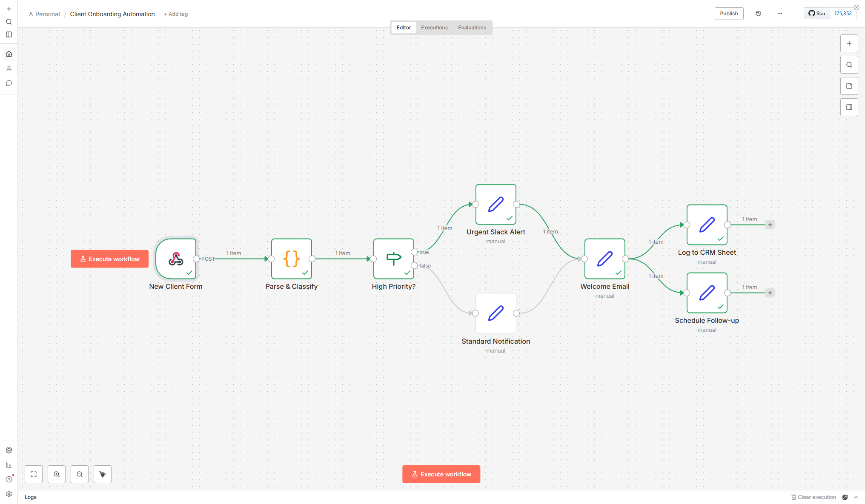The width and height of the screenshot is (865, 504).
Task: Open Insights from the bottom sidebar
Action: click(x=9, y=464)
